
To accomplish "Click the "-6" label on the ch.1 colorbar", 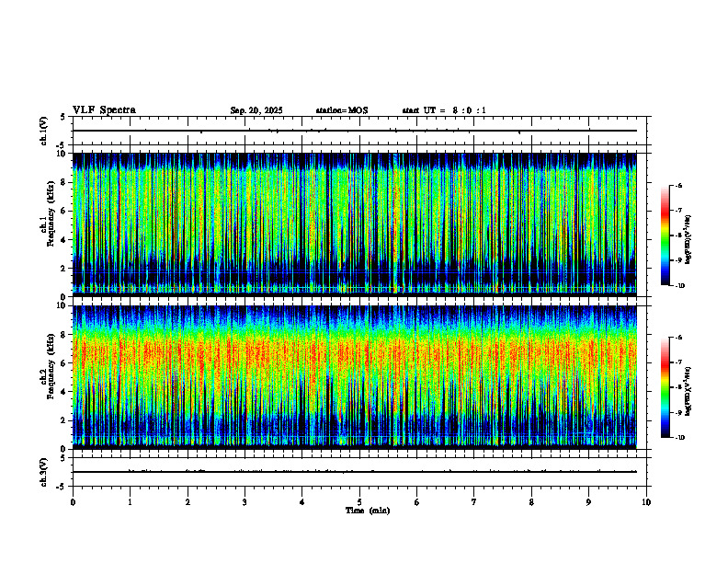I will [x=678, y=185].
